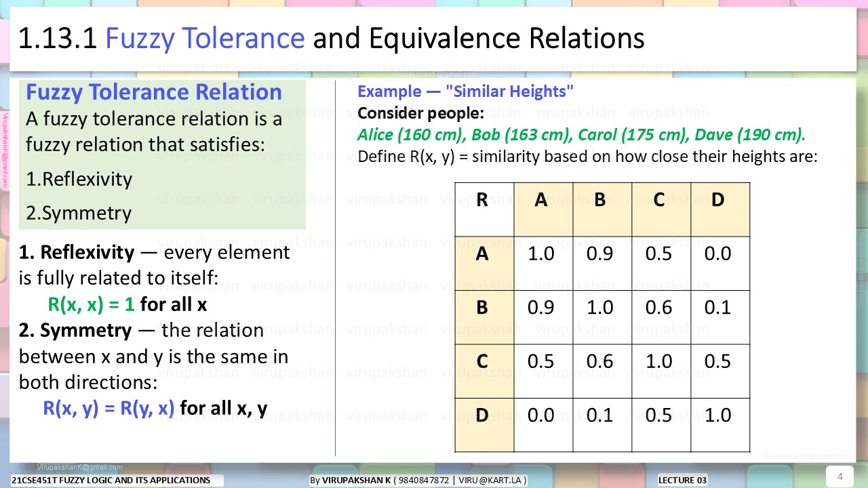The image size is (868, 488).
Task: Select row header 'C' in the table
Action: pos(484,371)
